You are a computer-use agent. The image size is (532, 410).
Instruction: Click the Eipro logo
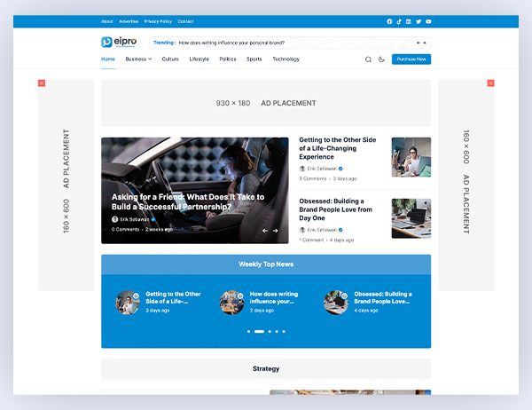(x=120, y=42)
